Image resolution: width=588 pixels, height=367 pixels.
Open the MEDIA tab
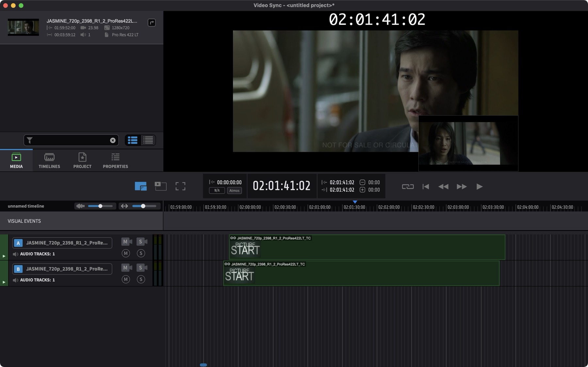(x=16, y=161)
